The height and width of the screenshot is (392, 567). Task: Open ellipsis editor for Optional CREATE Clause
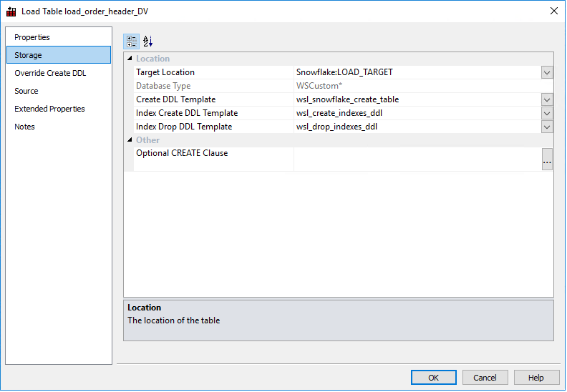(547, 161)
